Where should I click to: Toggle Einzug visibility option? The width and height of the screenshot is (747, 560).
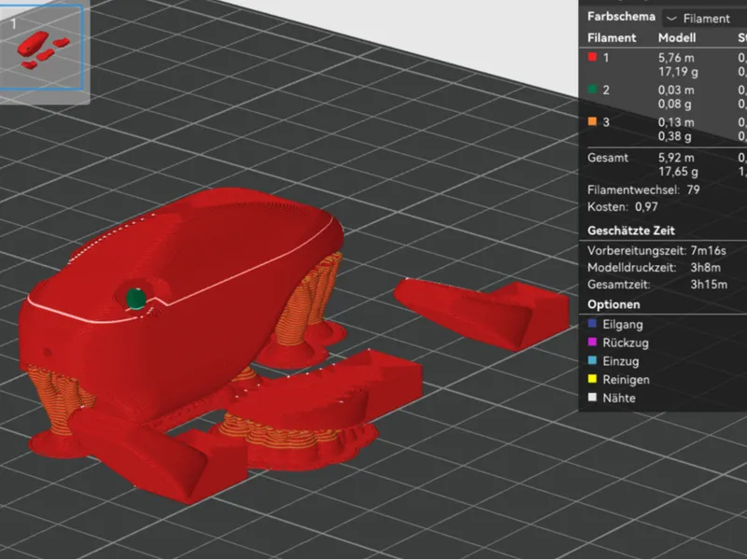pyautogui.click(x=592, y=360)
